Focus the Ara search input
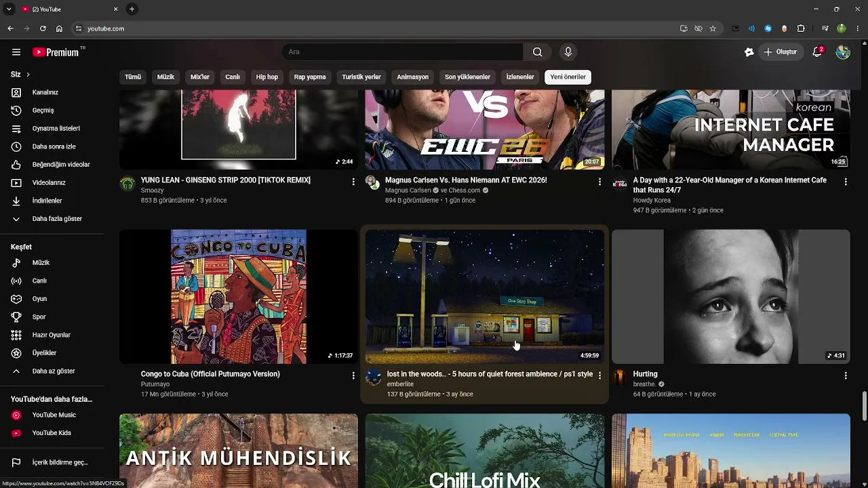This screenshot has width=868, height=488. pos(402,52)
